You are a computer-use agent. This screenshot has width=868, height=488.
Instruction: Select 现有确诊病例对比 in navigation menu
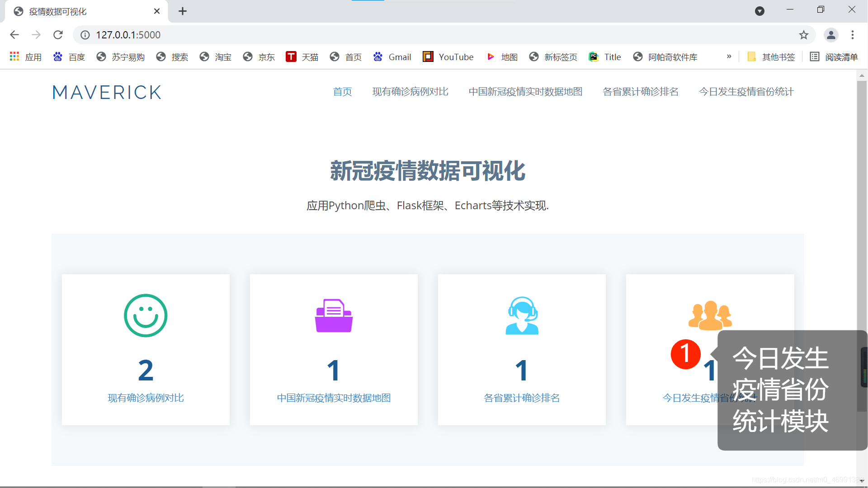410,92
